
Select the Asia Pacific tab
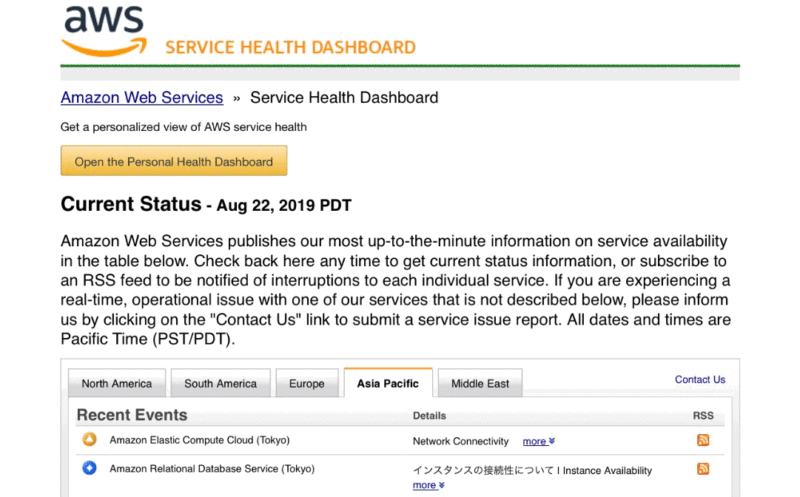tap(388, 383)
